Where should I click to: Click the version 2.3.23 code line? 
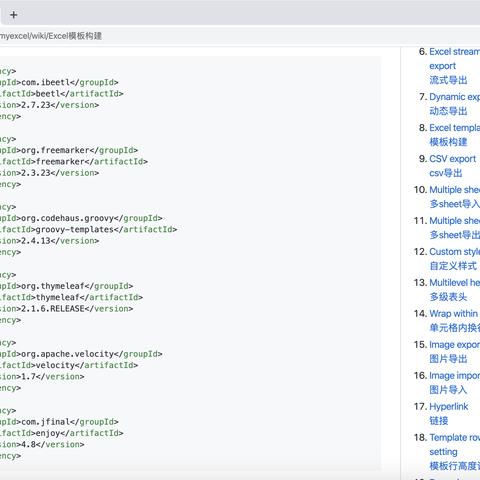pos(49,173)
